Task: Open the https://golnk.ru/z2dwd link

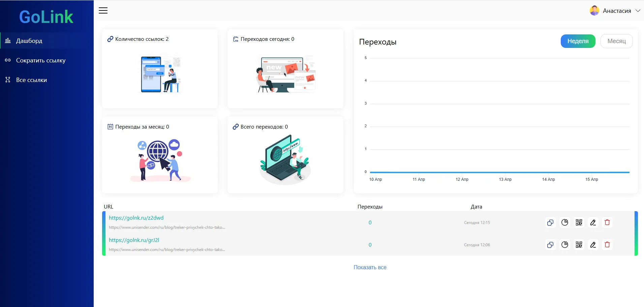Action: [136, 218]
